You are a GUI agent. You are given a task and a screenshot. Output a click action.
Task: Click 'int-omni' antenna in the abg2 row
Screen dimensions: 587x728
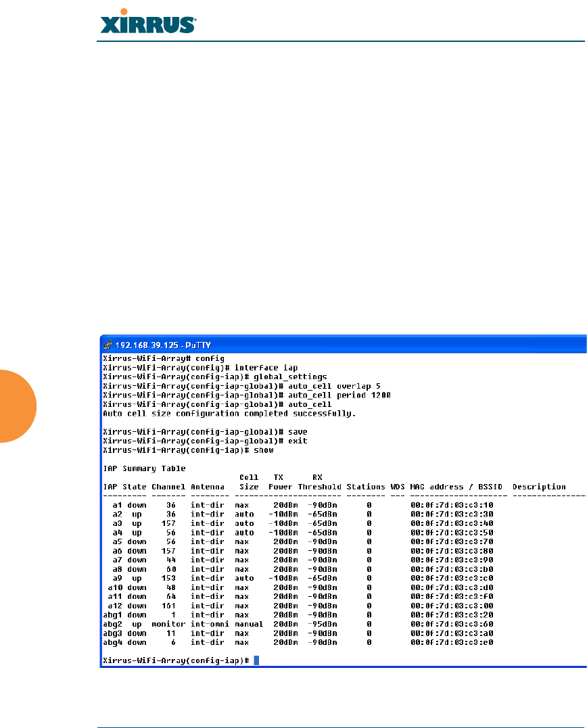210,624
